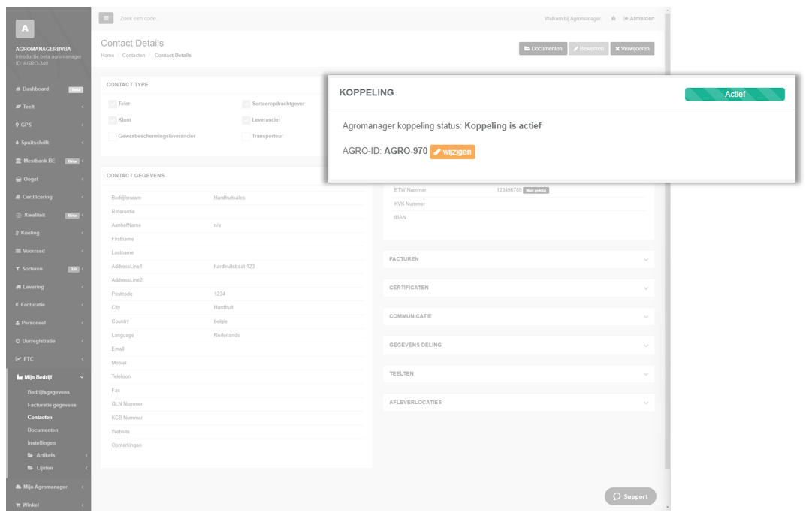
Task: Open the Contacten submenu item
Action: coord(40,418)
